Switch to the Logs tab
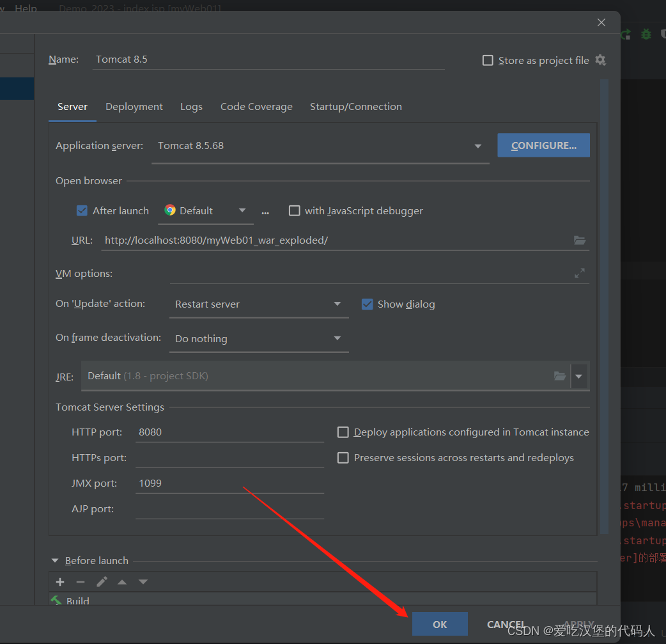 191,107
